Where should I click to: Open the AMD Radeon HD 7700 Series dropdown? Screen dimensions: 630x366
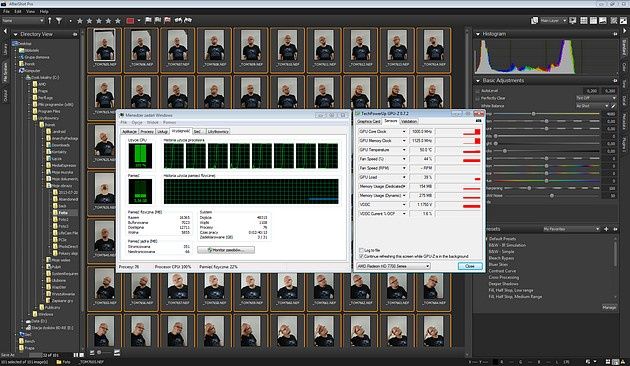pyautogui.click(x=393, y=266)
